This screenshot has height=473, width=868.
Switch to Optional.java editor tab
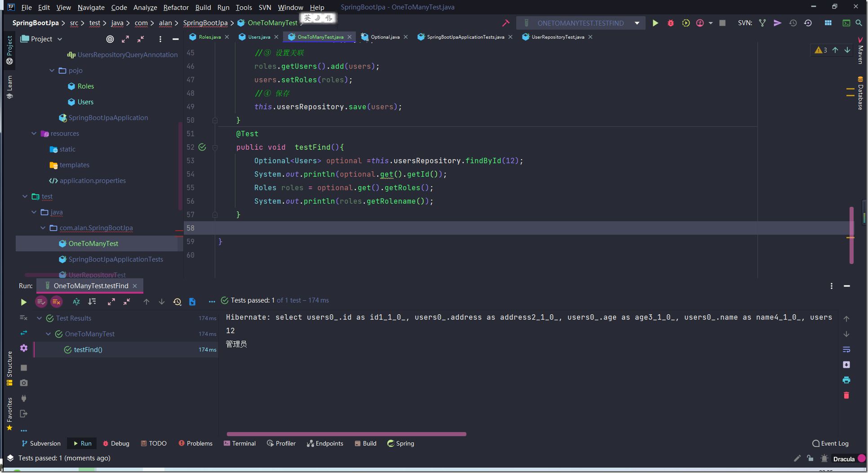click(x=385, y=37)
